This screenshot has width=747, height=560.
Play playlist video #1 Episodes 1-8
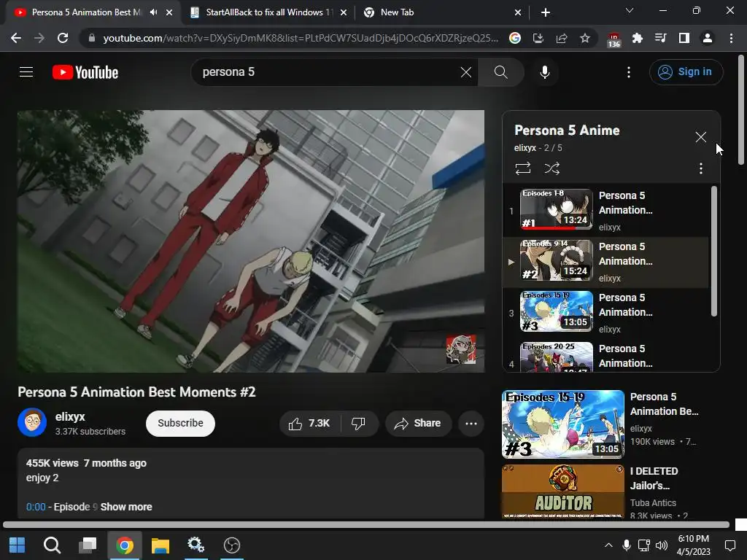(x=556, y=209)
